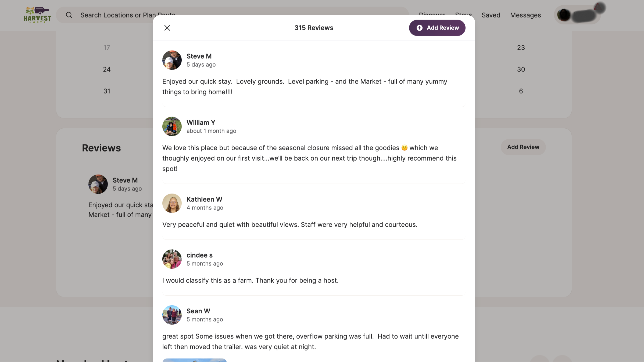
Task: Open the user profile avatar menu
Action: coord(577,15)
